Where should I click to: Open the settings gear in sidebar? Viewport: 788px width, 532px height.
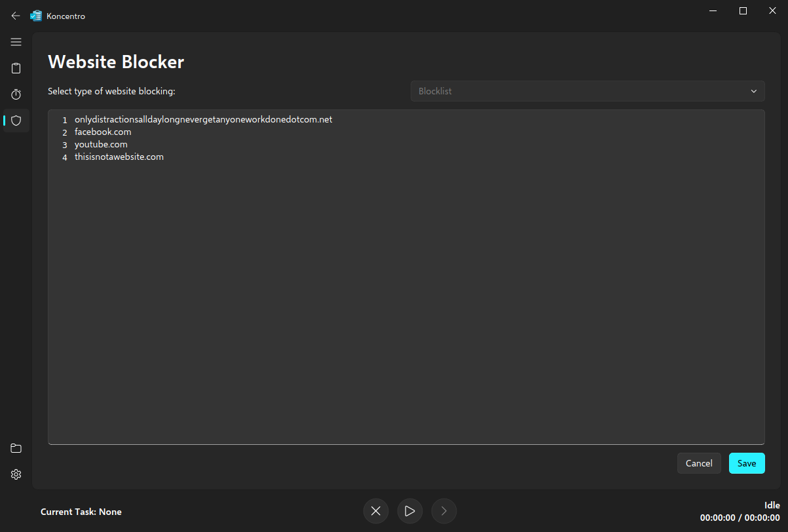[16, 474]
